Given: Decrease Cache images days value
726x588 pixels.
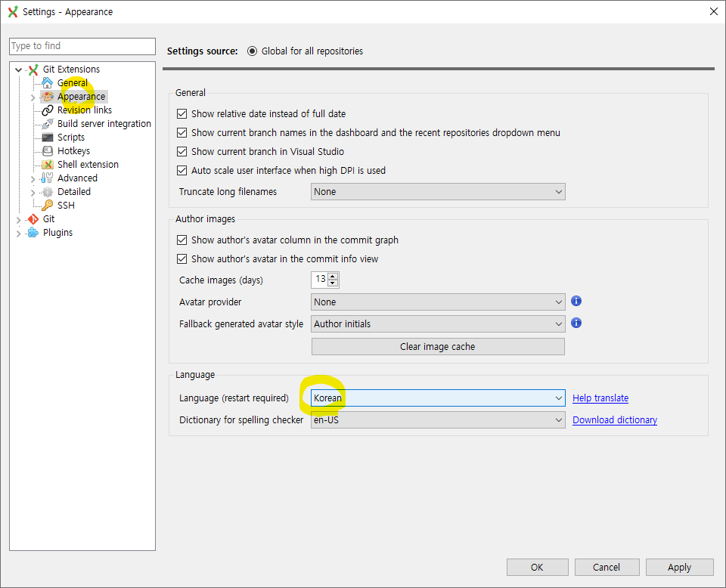Looking at the screenshot, I should 333,283.
